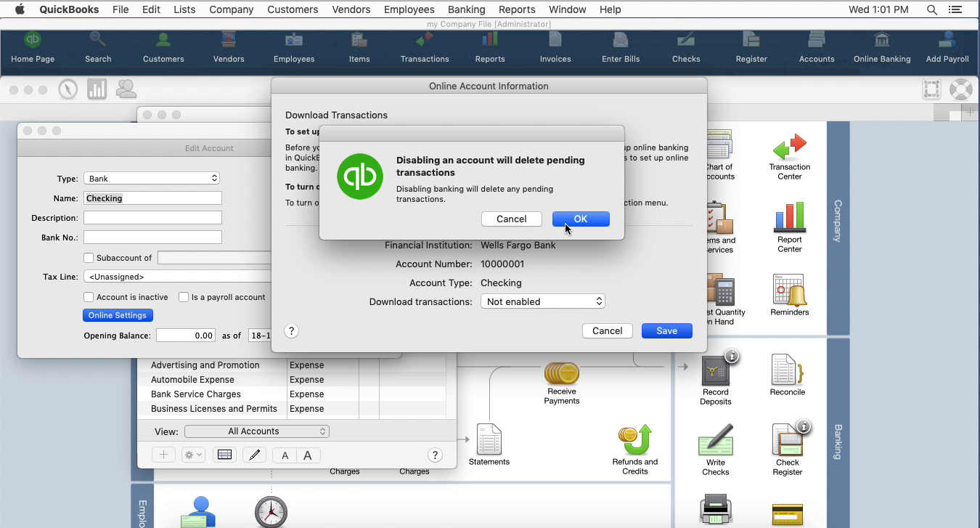Toggle Subaccount of checkbox
This screenshot has width=980, height=528.
(89, 258)
